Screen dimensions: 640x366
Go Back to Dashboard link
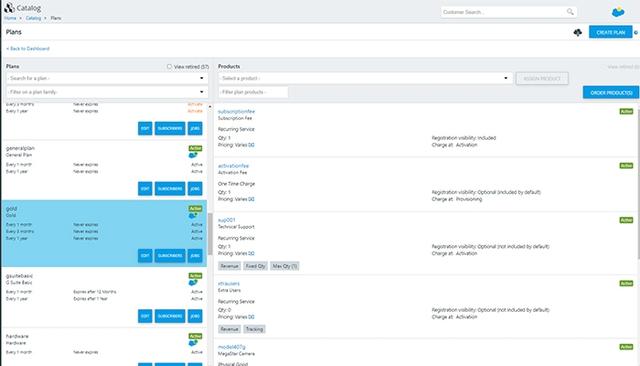pyautogui.click(x=28, y=49)
